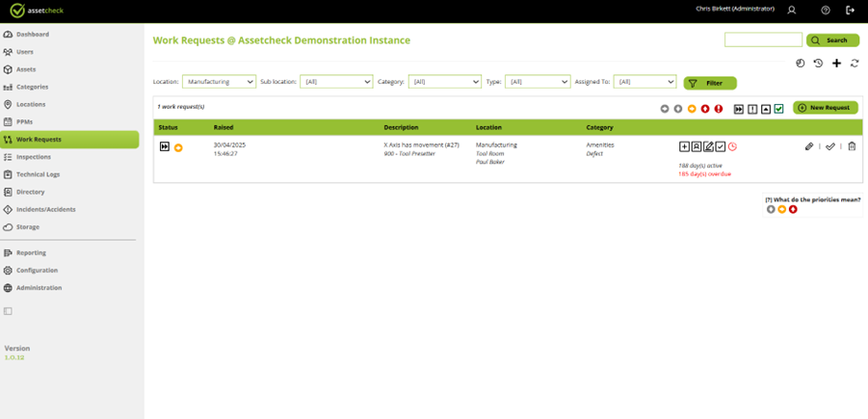
Task: Select the orange priority filter circle
Action: [x=692, y=109]
